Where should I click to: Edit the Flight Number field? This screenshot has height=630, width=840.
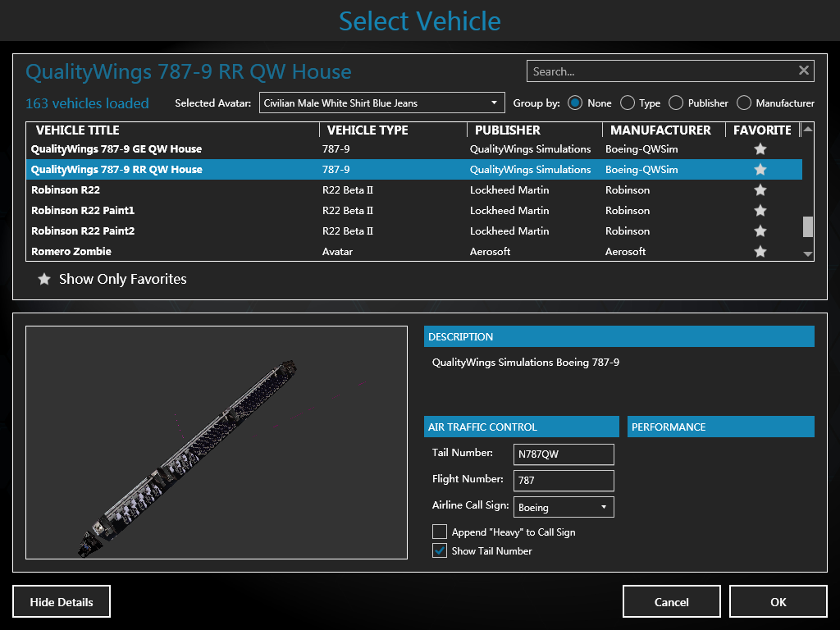point(564,481)
